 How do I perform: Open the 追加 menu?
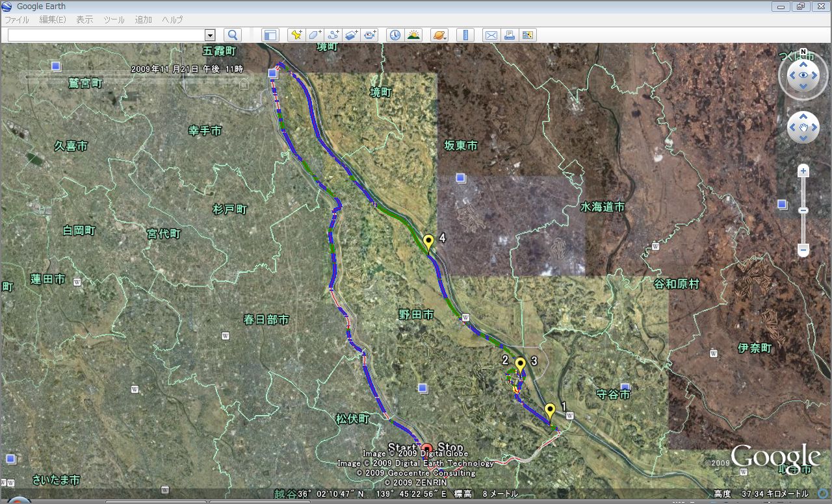click(144, 20)
